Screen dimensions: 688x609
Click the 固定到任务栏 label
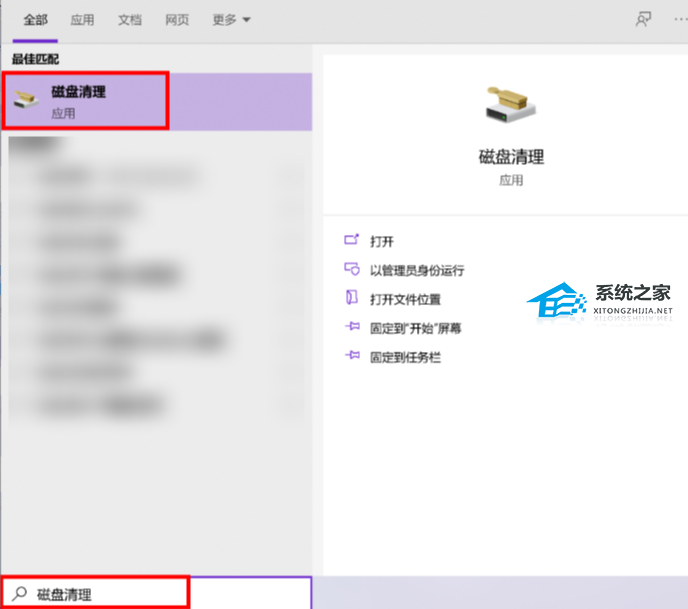(x=405, y=356)
